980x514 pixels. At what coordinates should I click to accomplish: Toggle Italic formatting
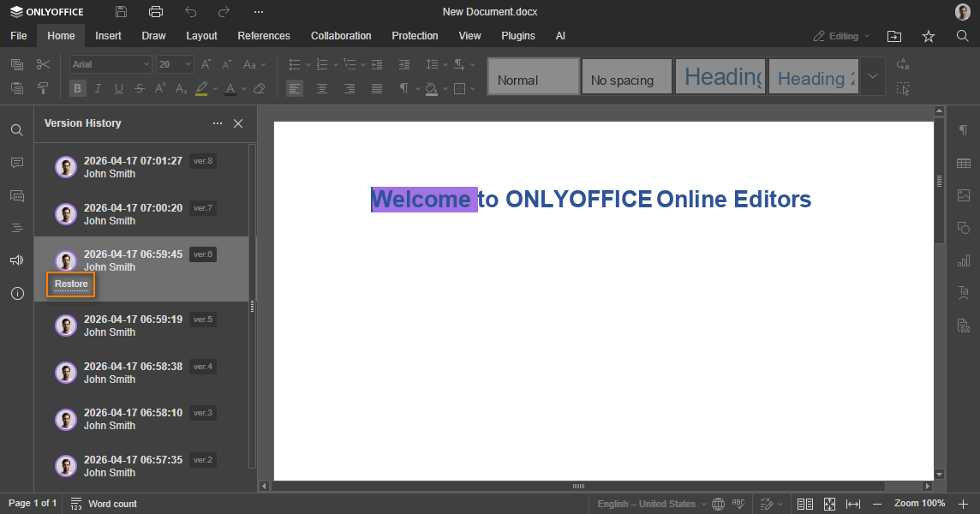[x=98, y=88]
